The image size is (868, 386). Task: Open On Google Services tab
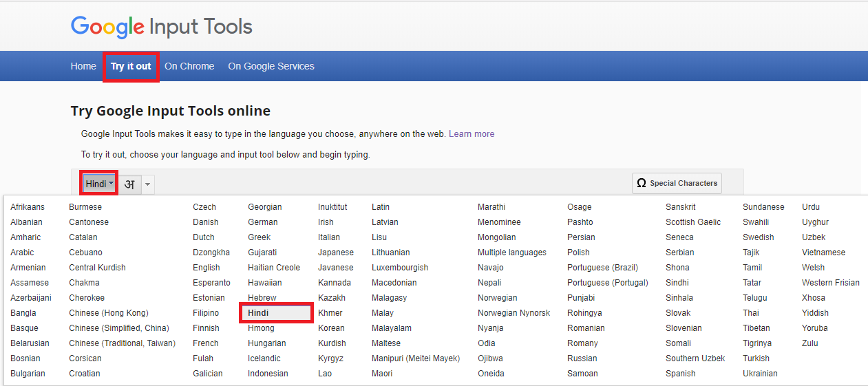click(271, 66)
